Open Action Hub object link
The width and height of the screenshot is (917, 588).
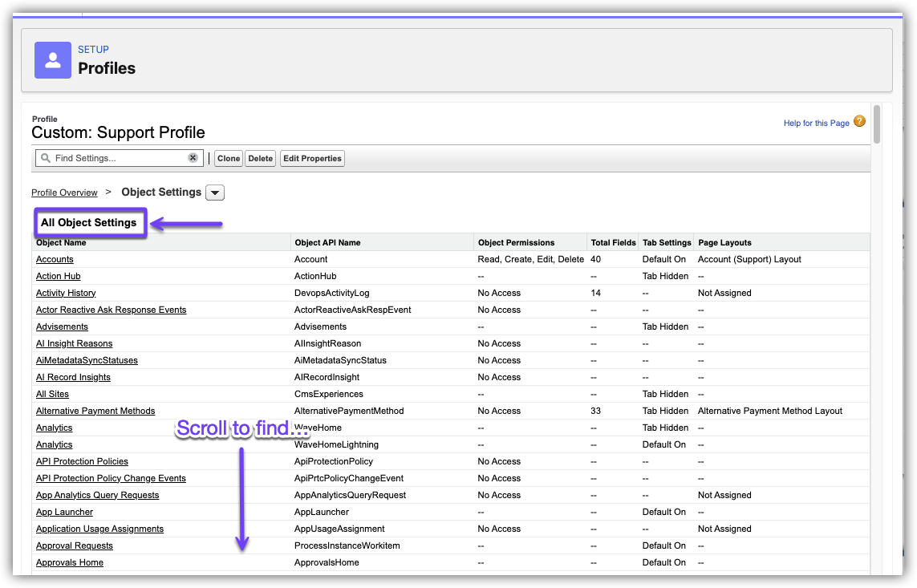click(58, 276)
